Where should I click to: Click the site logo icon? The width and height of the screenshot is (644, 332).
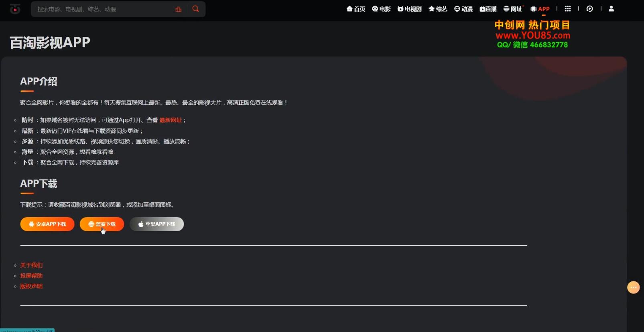15,9
